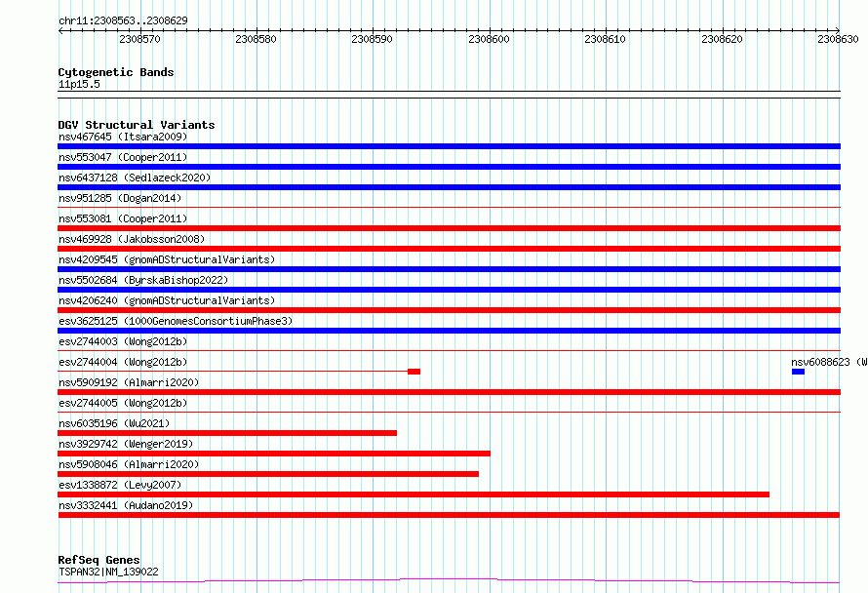Select the red bar for nsv6035196
Screen dimensions: 868x593
click(x=227, y=433)
